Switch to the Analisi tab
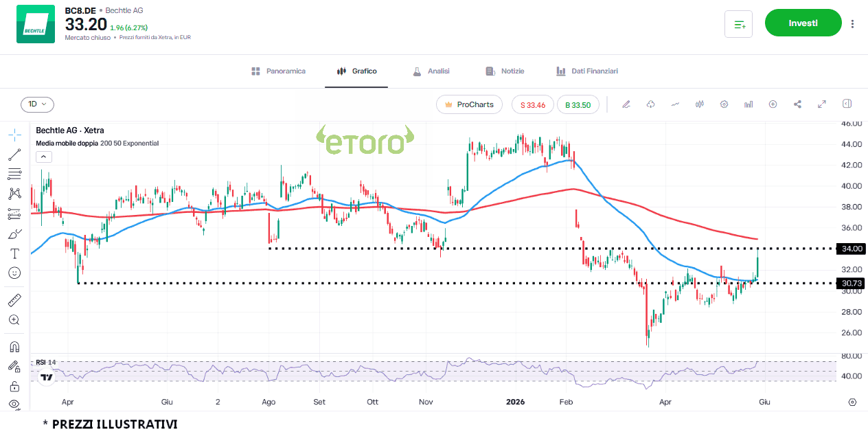The height and width of the screenshot is (432, 868). (431, 71)
